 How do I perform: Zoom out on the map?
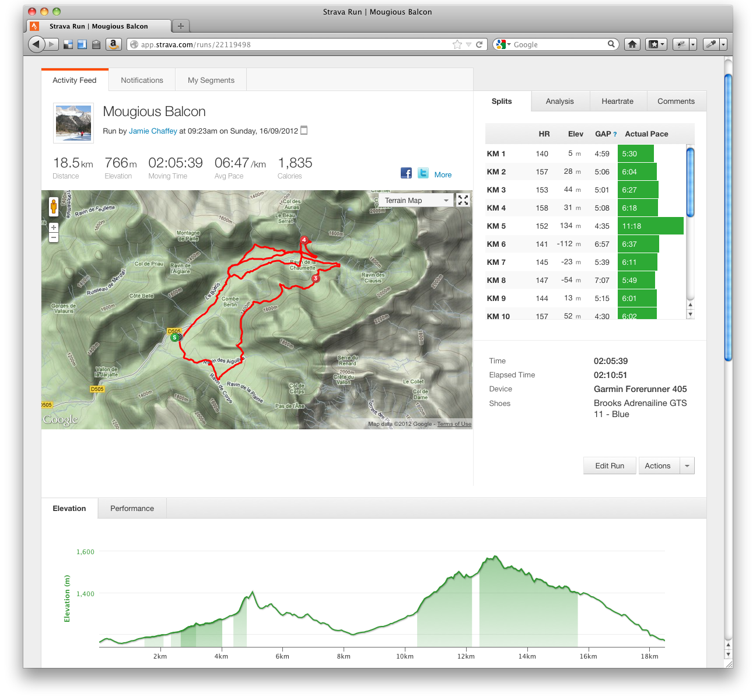(54, 237)
